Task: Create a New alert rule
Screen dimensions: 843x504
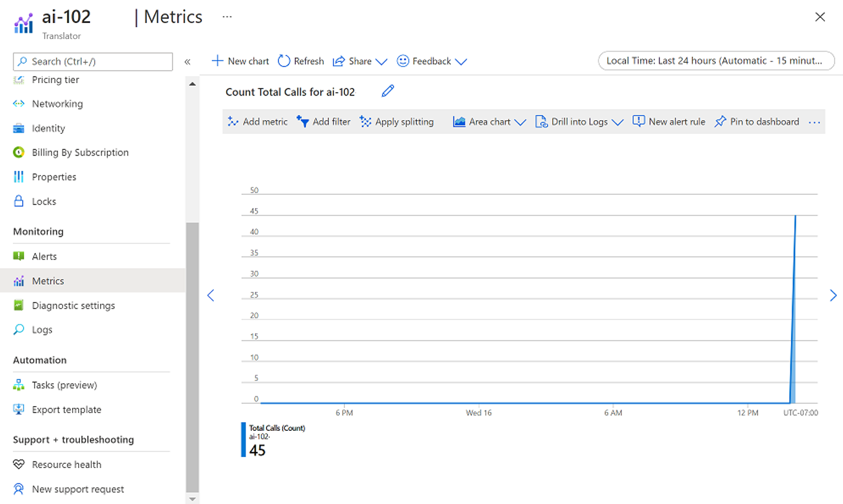Action: (x=669, y=122)
